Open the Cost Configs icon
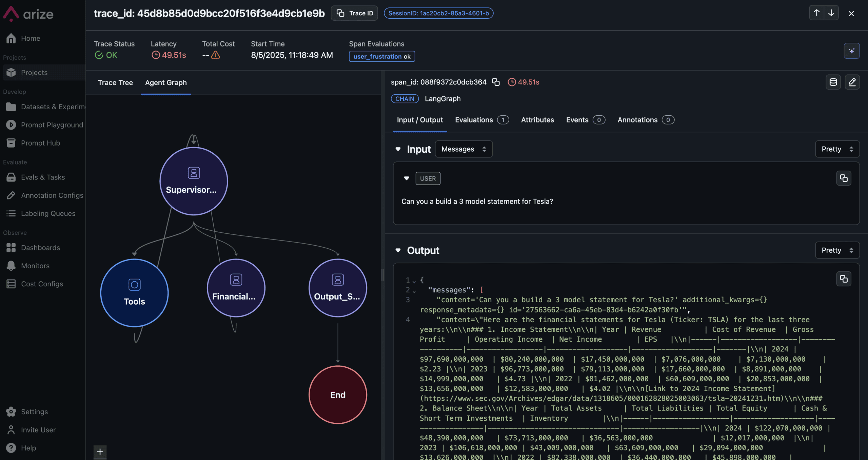 click(x=11, y=284)
